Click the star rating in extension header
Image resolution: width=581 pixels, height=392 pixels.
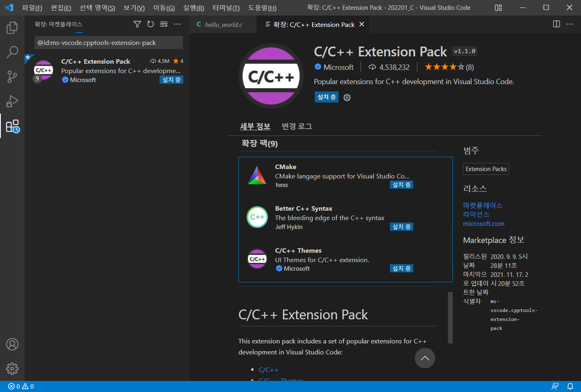[449, 67]
